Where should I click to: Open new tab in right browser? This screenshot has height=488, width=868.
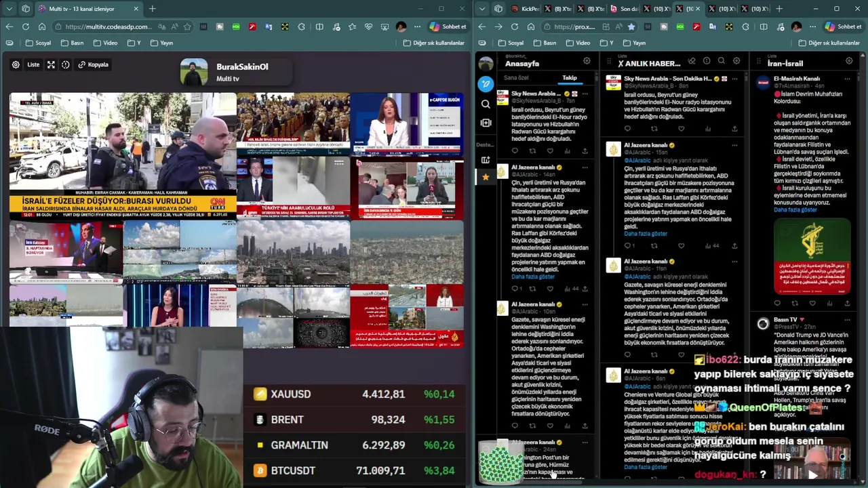779,9
